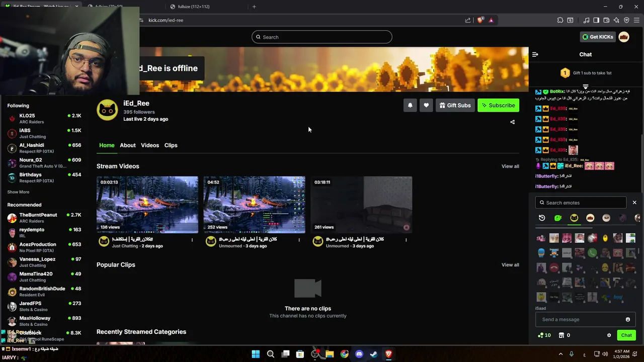This screenshot has width=644, height=362.
Task: Open Noura_G2 channel in Following list
Action: (44, 163)
